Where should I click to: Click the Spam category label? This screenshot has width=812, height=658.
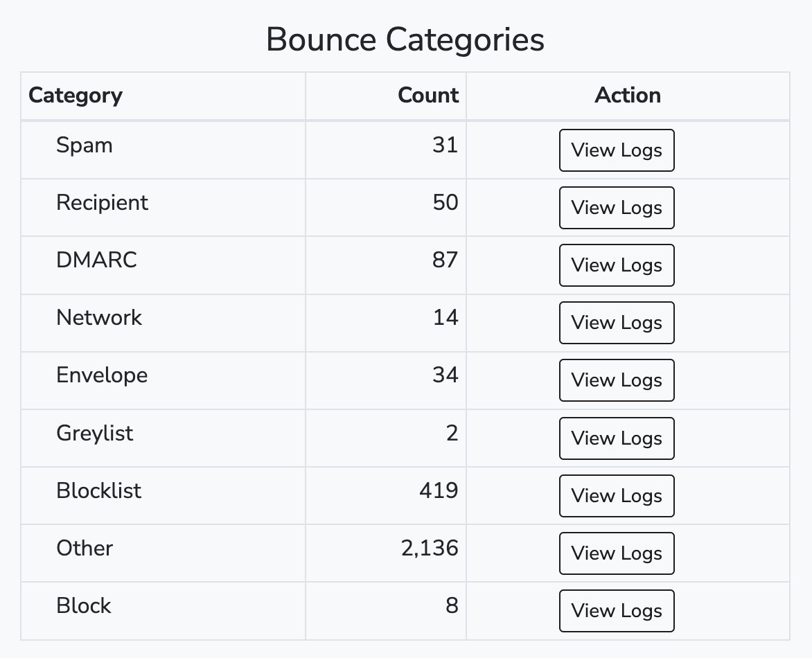84,145
